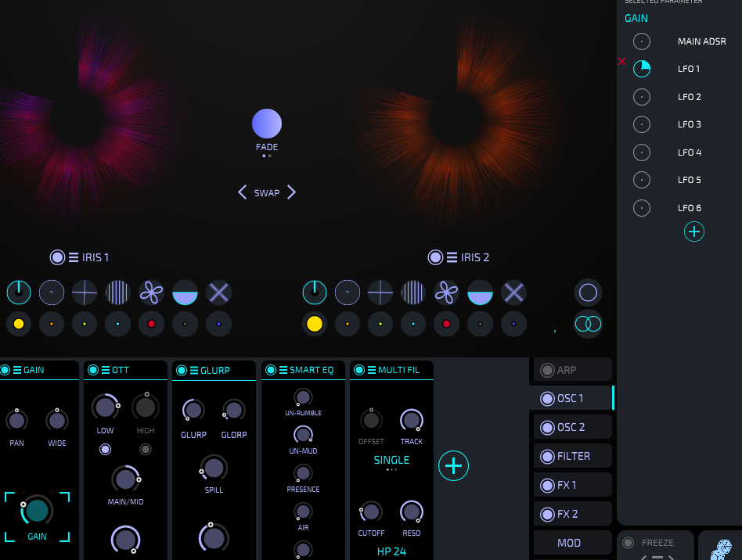Select the flower petal icon under IRIS 2
The height and width of the screenshot is (560, 742).
coord(446,293)
